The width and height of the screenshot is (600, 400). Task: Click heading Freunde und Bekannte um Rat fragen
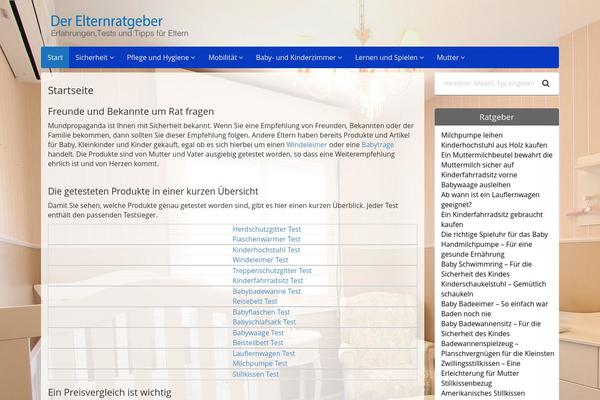[x=131, y=111]
